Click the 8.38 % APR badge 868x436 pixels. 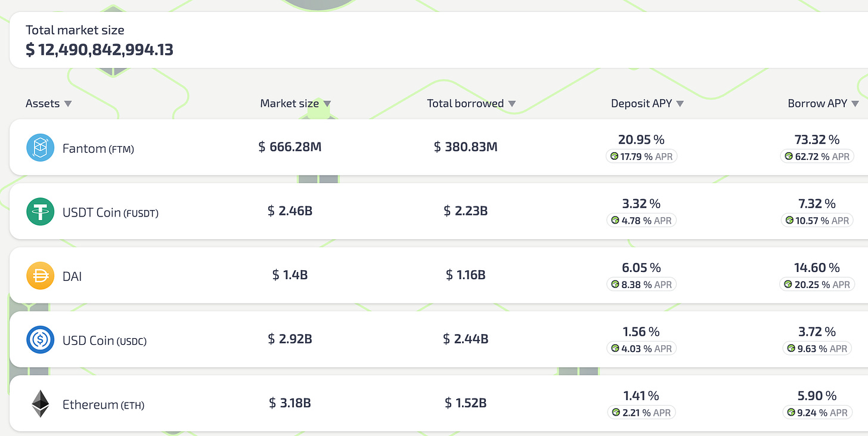(x=641, y=285)
